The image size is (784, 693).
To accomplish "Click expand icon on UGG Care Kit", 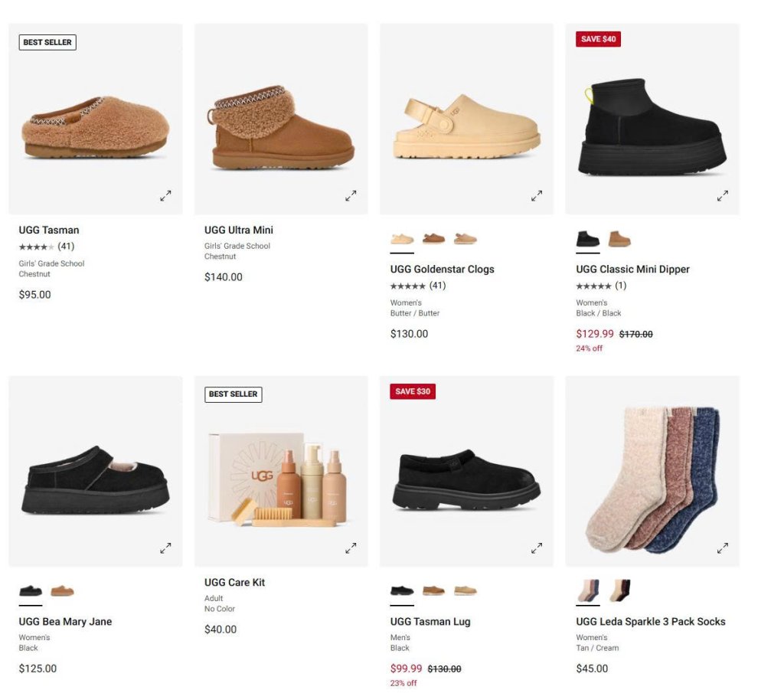I will pyautogui.click(x=351, y=548).
